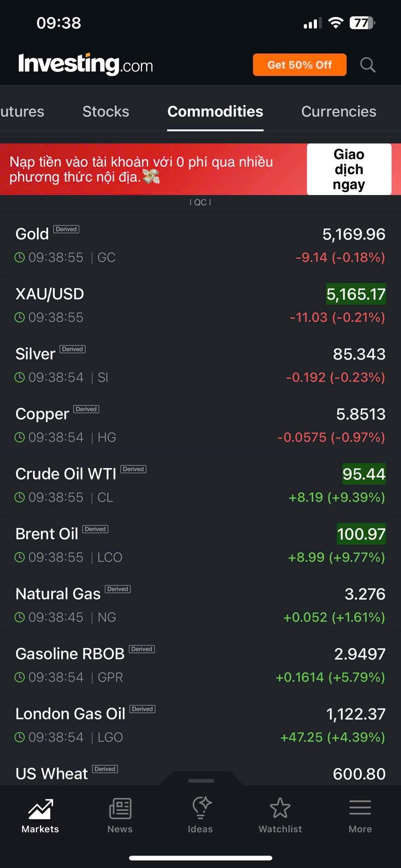Screen dimensions: 401x868
Task: Tap the Giao dịch ngay button
Action: (349, 169)
